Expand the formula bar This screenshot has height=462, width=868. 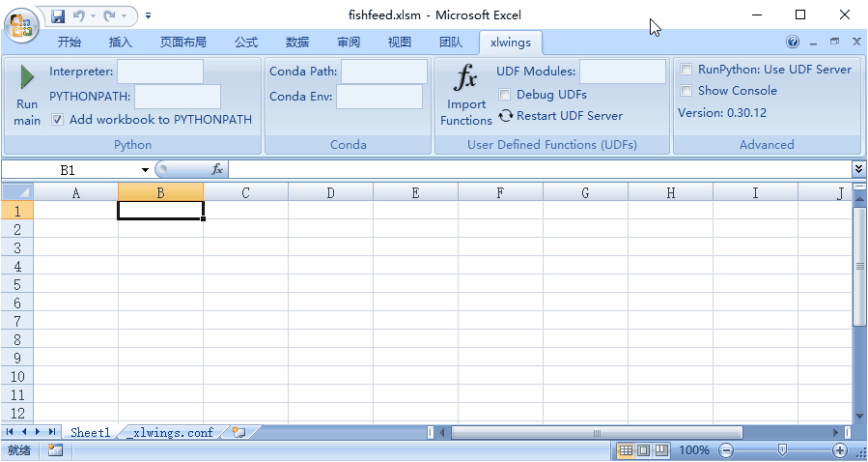(858, 169)
